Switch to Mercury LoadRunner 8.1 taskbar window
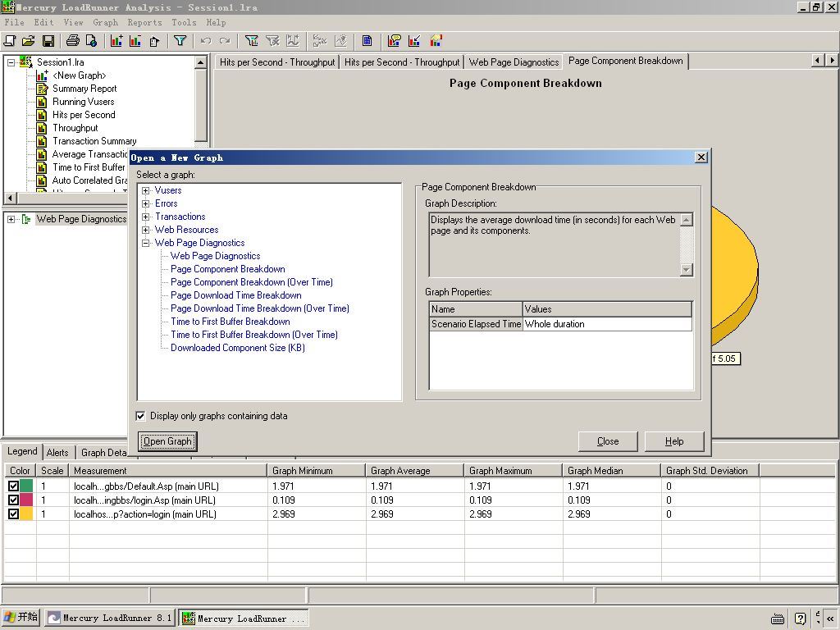Image resolution: width=840 pixels, height=630 pixels. tap(110, 618)
